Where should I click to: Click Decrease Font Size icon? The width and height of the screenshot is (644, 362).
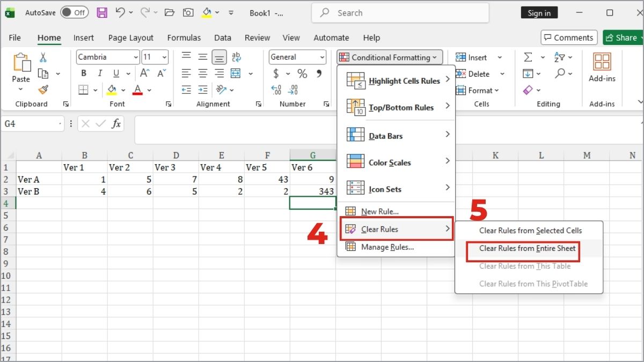coord(161,73)
